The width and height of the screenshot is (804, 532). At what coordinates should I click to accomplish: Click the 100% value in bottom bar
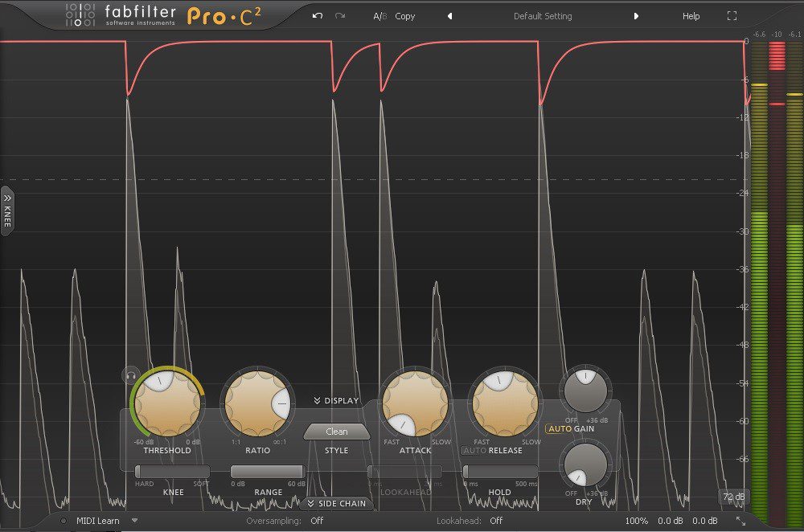click(x=636, y=521)
